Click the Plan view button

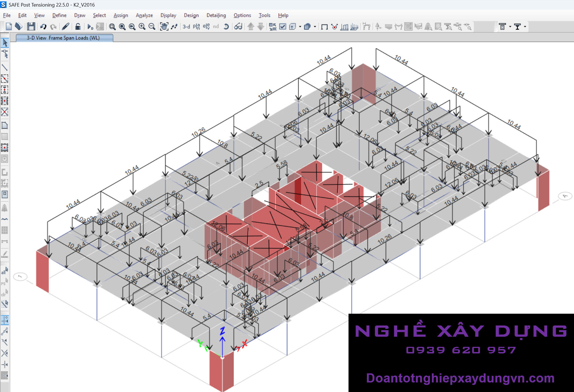(x=196, y=27)
